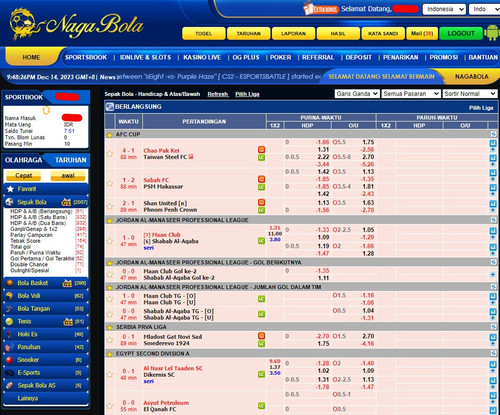Image resolution: width=500 pixels, height=415 pixels.
Task: Click the BERLANGSUNG panel refresh icon
Action: pos(109,107)
